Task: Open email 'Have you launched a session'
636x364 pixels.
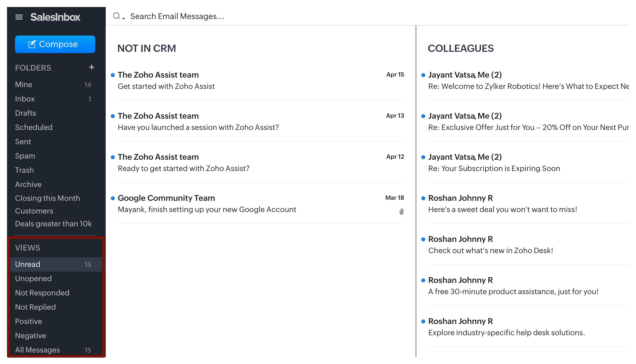Action: click(198, 127)
